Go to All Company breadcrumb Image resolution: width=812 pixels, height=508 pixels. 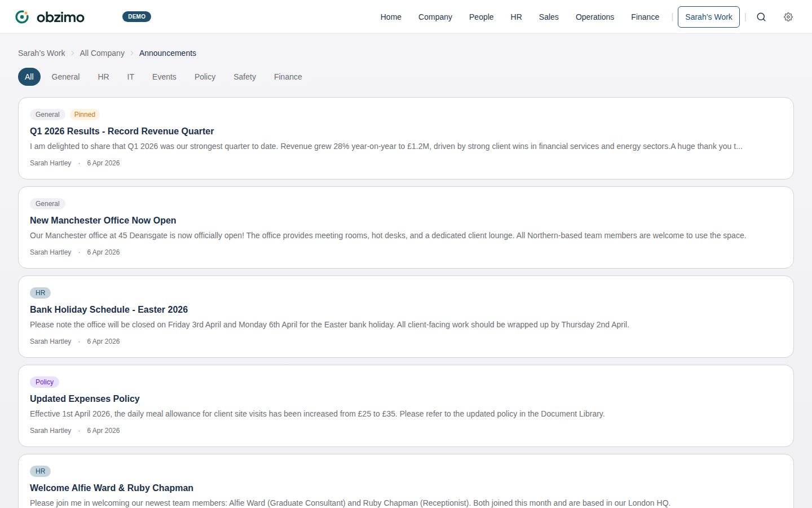pyautogui.click(x=102, y=53)
